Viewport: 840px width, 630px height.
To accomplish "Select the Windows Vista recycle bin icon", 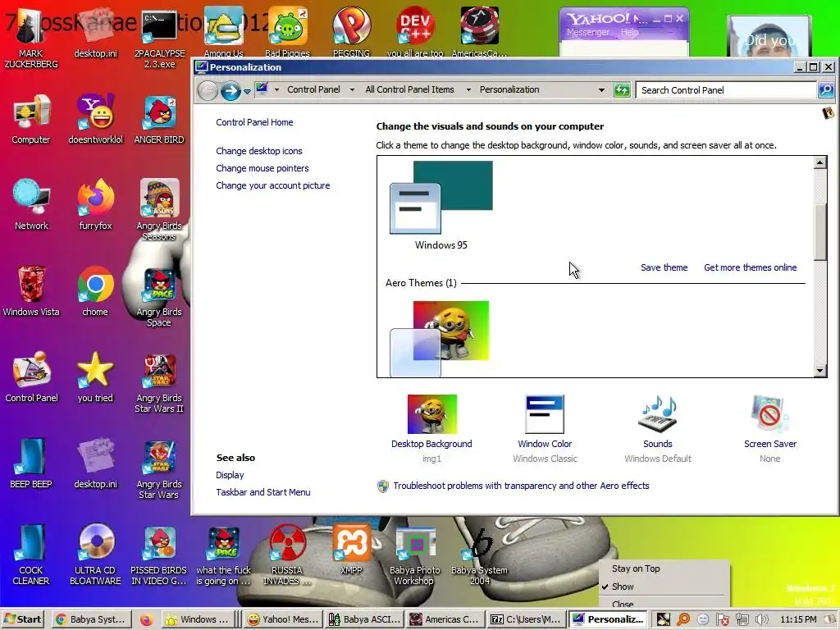I will (x=31, y=291).
